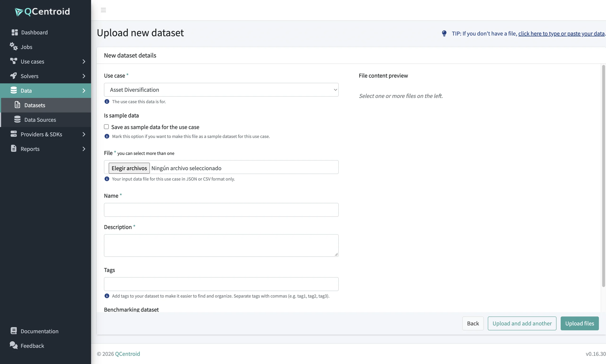Click 'Ningún archivo seleccionado' text
Screen dimensions: 606x364
[186, 168]
